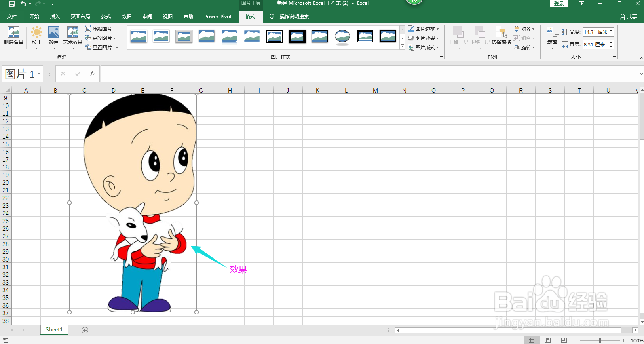Switch to Page Break Preview icon
644x344 pixels.
(564, 340)
